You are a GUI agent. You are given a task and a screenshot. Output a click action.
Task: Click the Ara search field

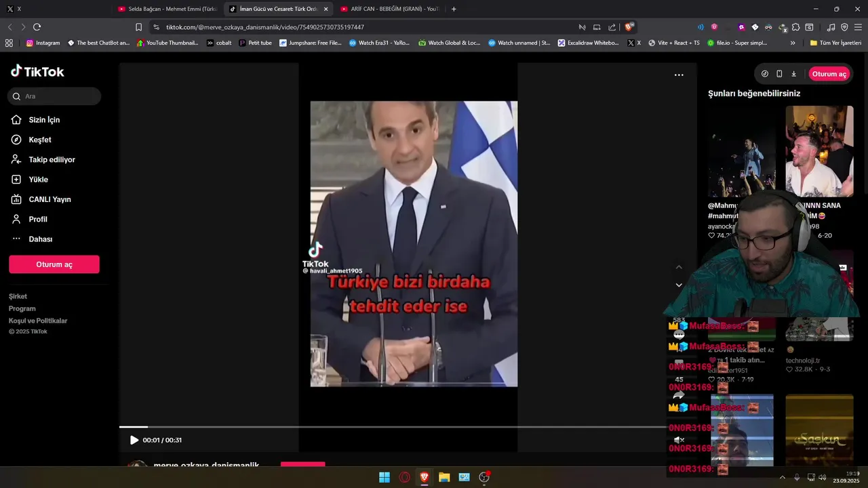tap(54, 96)
